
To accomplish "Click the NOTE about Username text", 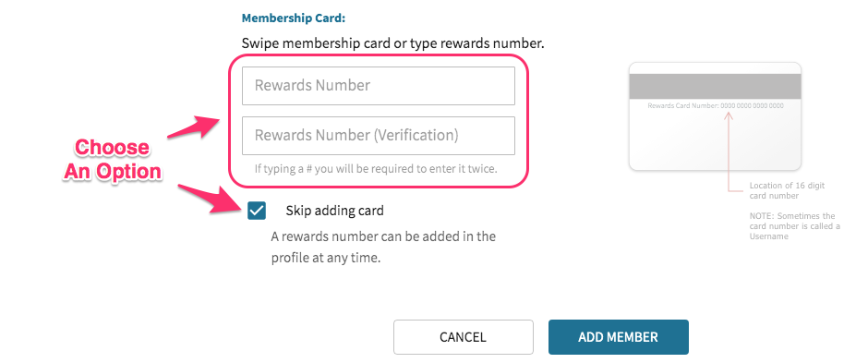I will pos(794,225).
